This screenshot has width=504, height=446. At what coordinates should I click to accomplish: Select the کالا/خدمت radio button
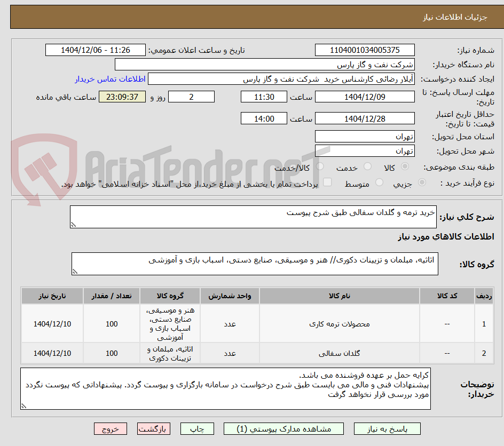point(320,166)
